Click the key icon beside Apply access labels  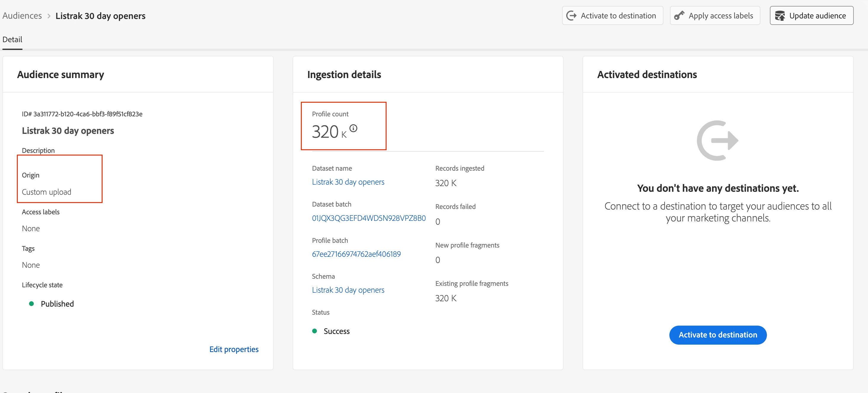click(x=679, y=15)
